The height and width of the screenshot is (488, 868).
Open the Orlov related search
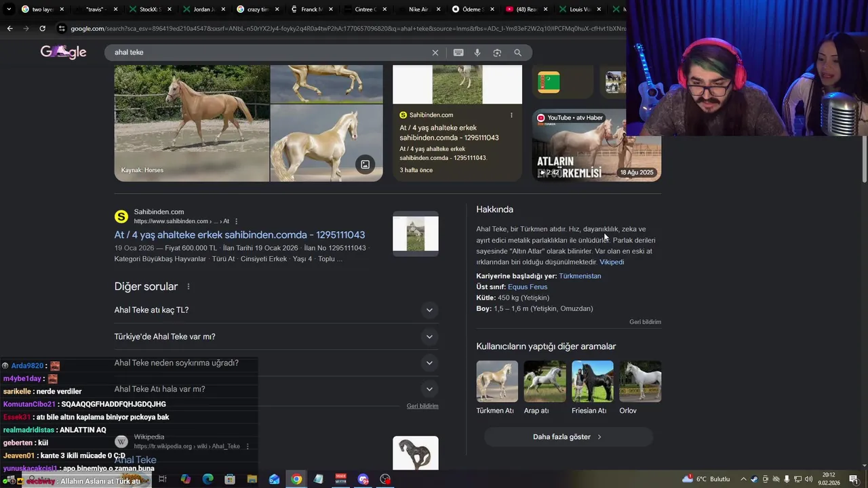coord(639,388)
